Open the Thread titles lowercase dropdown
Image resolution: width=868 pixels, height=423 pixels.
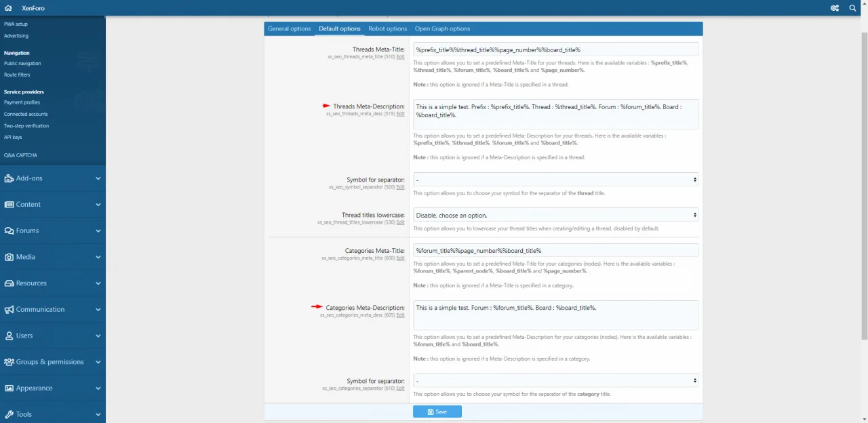555,215
